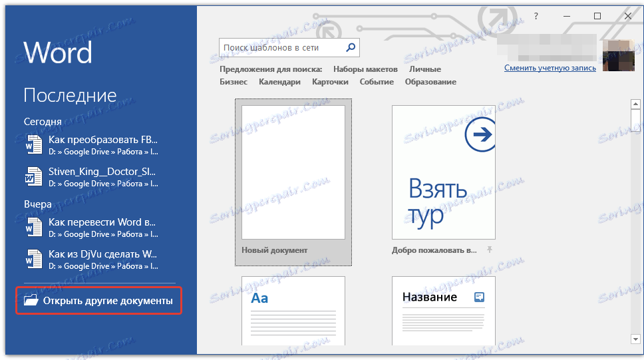Open recent file 'Stiven_King__Doctor_Sl...'
The image size is (644, 360).
coord(92,177)
